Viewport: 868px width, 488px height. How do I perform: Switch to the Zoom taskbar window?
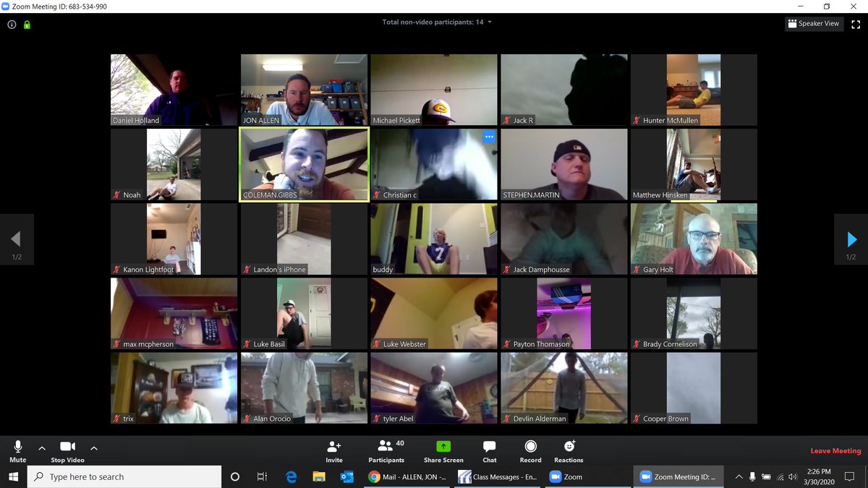[587, 476]
